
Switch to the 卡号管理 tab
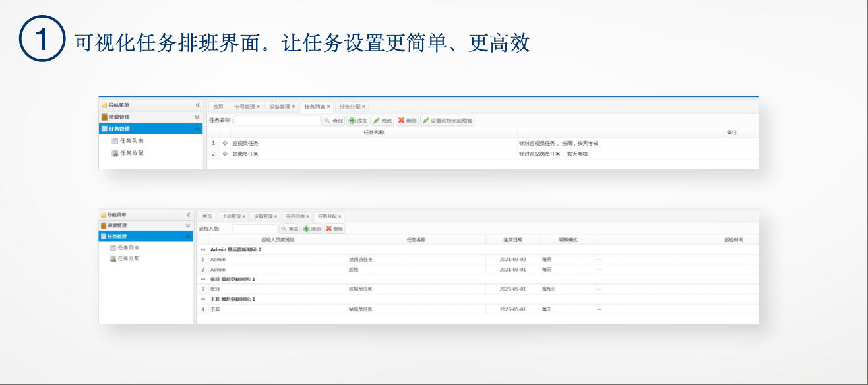point(245,107)
